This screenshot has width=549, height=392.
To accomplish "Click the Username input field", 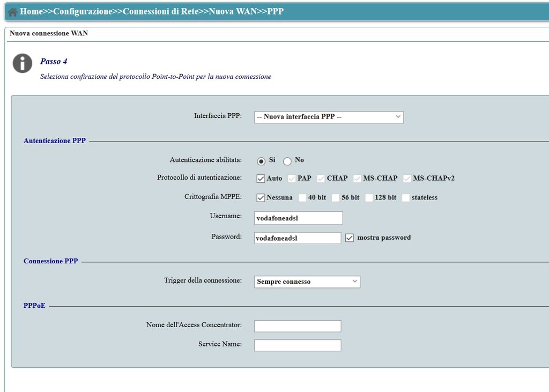I will click(x=298, y=218).
